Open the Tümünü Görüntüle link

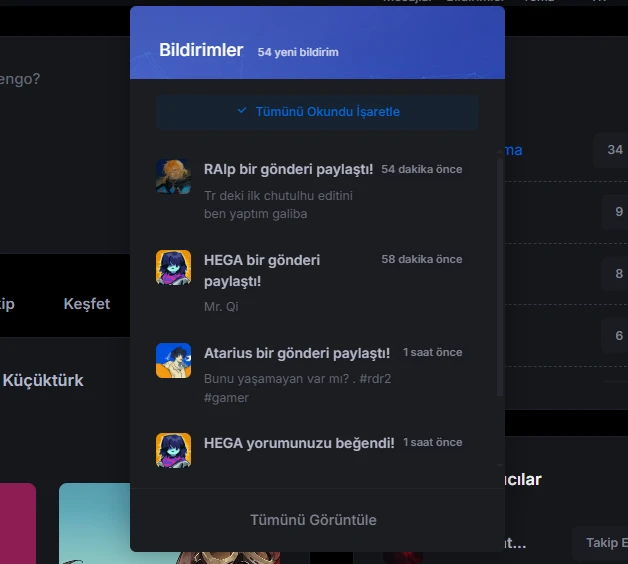313,520
